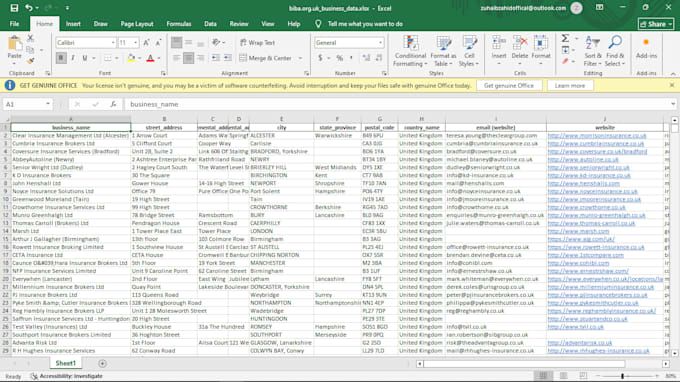This screenshot has width=680, height=382.
Task: Open font color dropdown arrow
Action: click(x=159, y=58)
